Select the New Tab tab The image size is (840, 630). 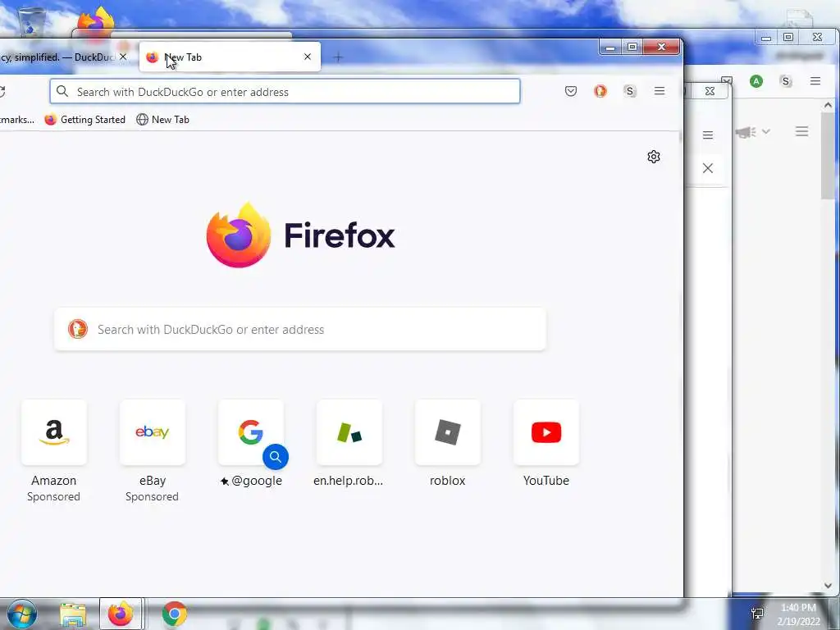230,57
